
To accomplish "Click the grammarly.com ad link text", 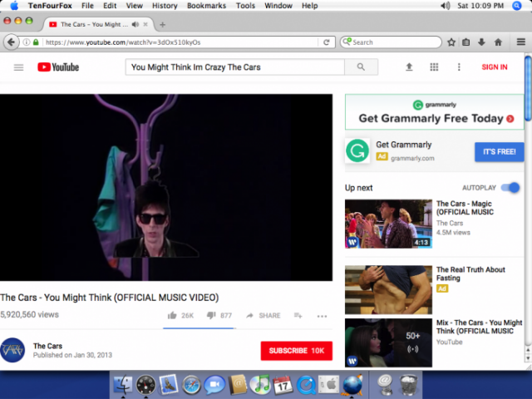I will (x=412, y=158).
